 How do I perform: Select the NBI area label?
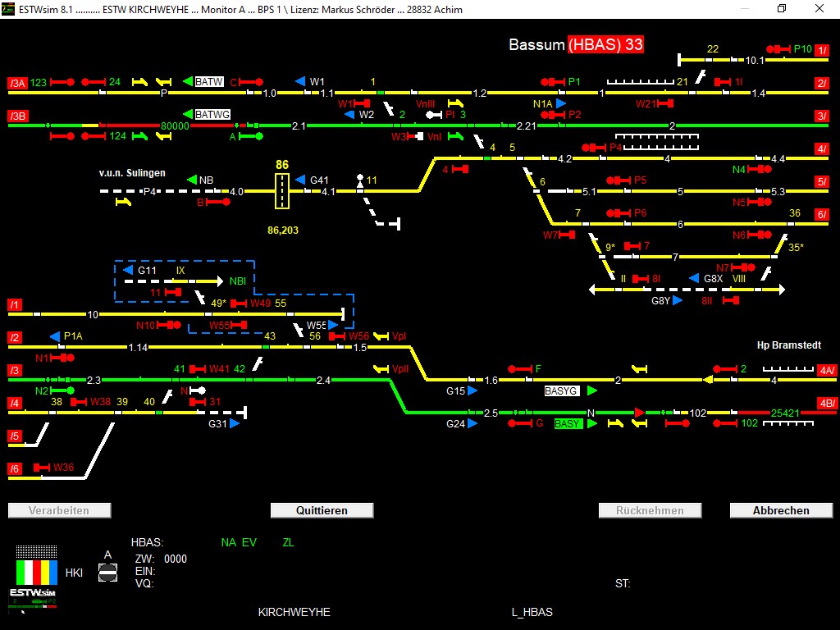237,281
